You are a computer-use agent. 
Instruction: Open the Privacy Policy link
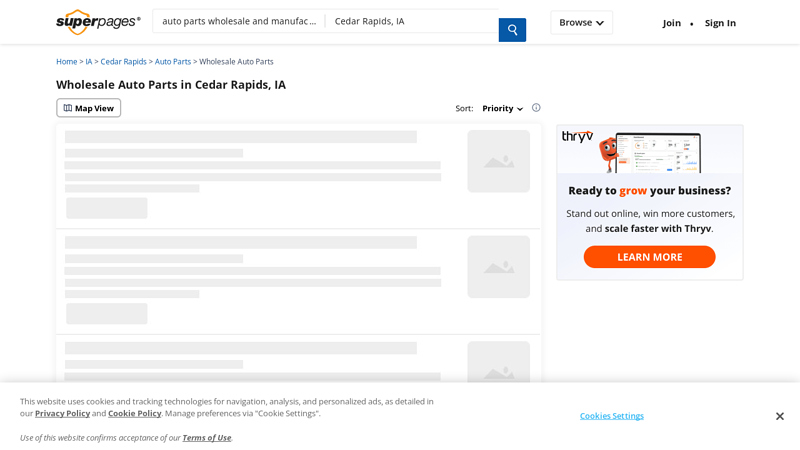coord(62,414)
